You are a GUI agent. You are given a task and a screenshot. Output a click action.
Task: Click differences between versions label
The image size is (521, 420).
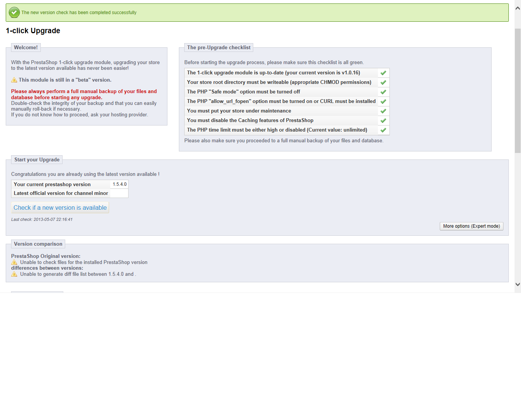click(x=47, y=268)
